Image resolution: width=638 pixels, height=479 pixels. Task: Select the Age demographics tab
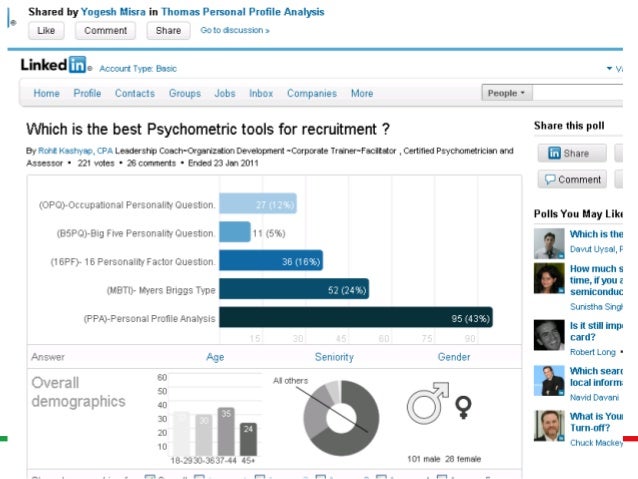(215, 357)
